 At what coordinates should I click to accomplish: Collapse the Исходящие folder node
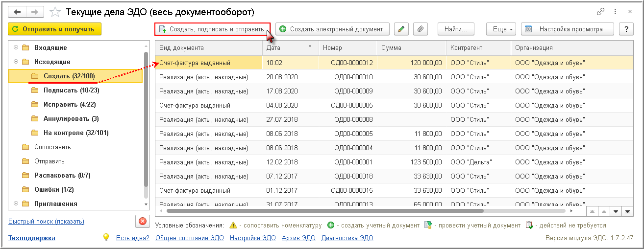click(x=16, y=62)
